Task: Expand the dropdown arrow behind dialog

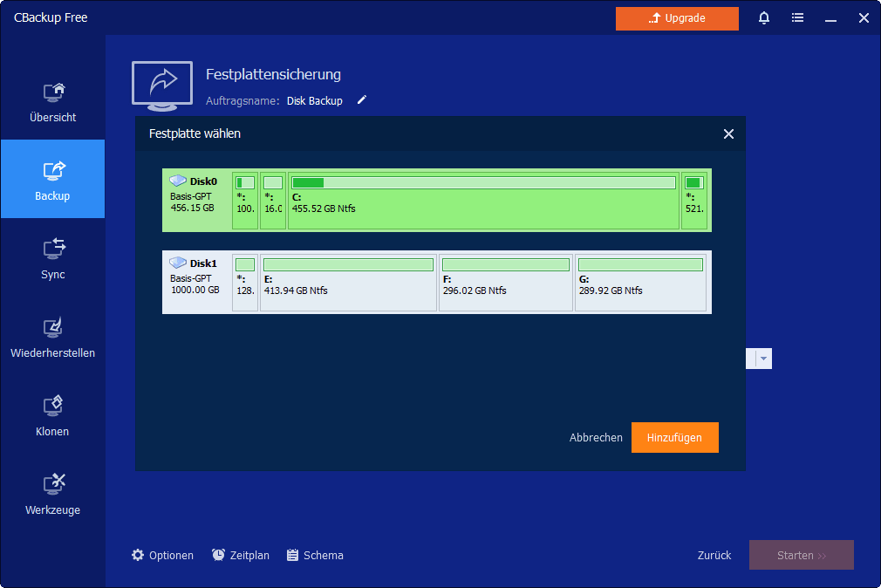Action: (x=763, y=359)
